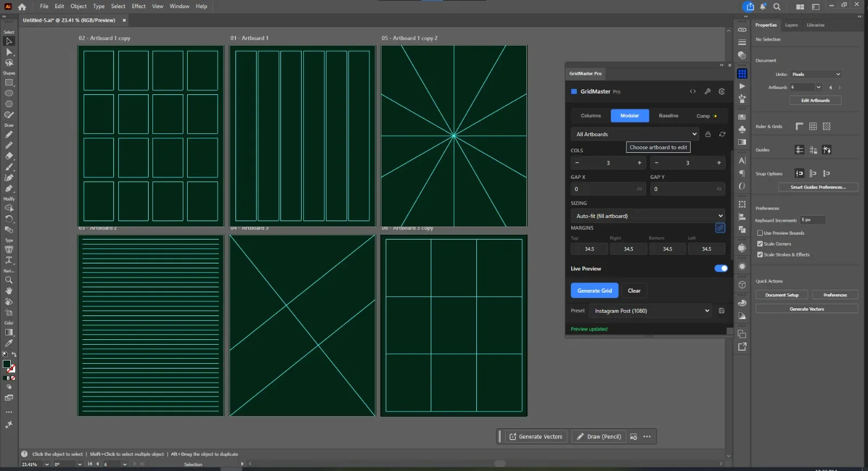Click Smart Guides Preferences button
The height and width of the screenshot is (471, 868).
(818, 187)
